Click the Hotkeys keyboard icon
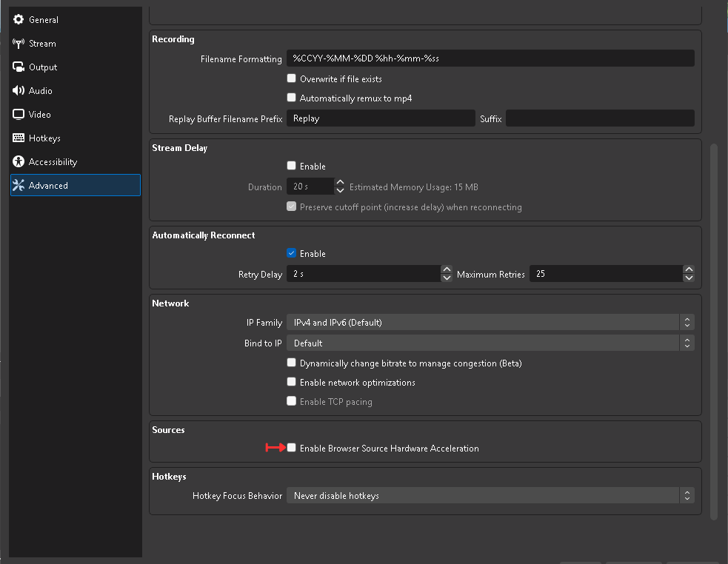The width and height of the screenshot is (728, 564). pos(19,138)
